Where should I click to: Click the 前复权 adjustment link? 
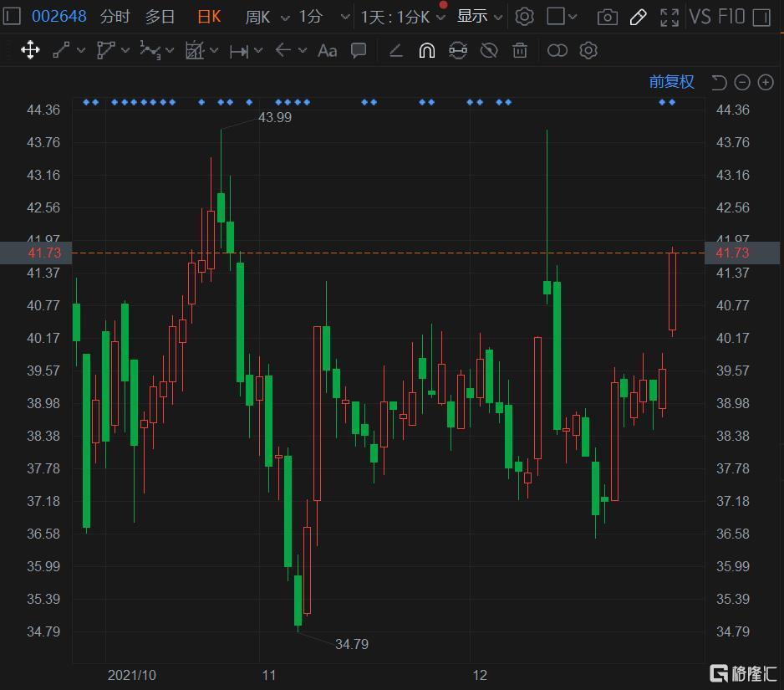[x=671, y=82]
